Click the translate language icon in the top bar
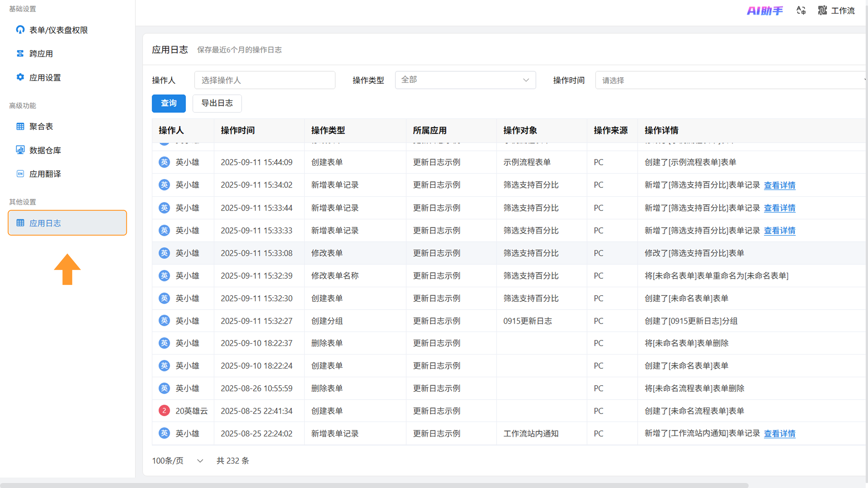 coord(801,10)
